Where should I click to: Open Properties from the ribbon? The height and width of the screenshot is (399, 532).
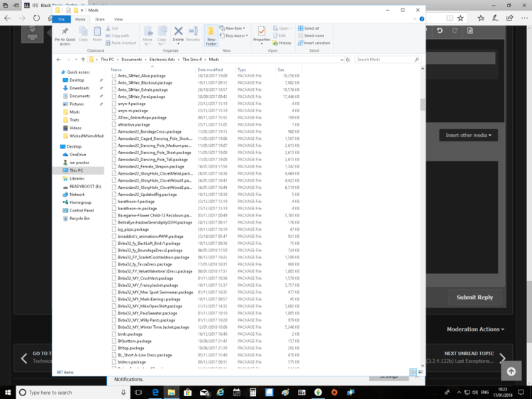[262, 35]
